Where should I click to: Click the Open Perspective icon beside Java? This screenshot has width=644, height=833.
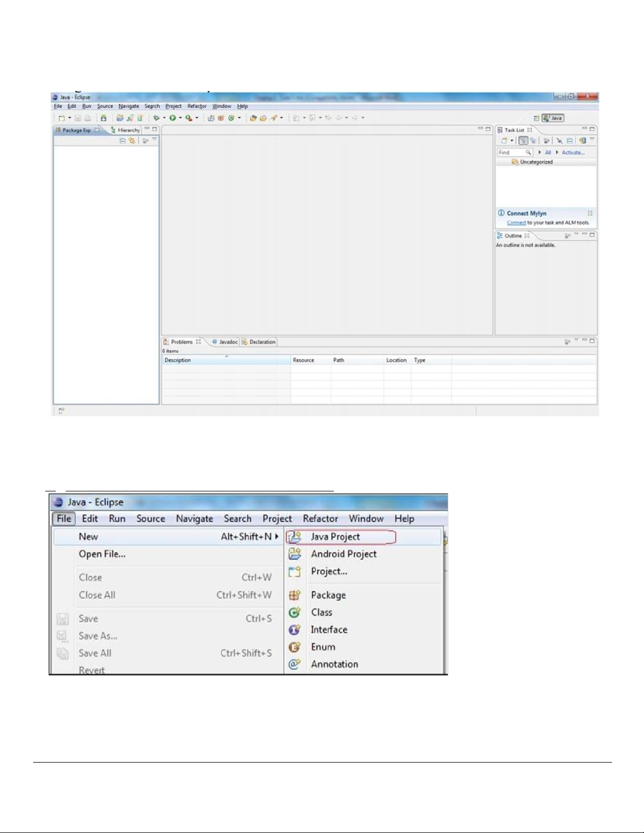click(536, 118)
